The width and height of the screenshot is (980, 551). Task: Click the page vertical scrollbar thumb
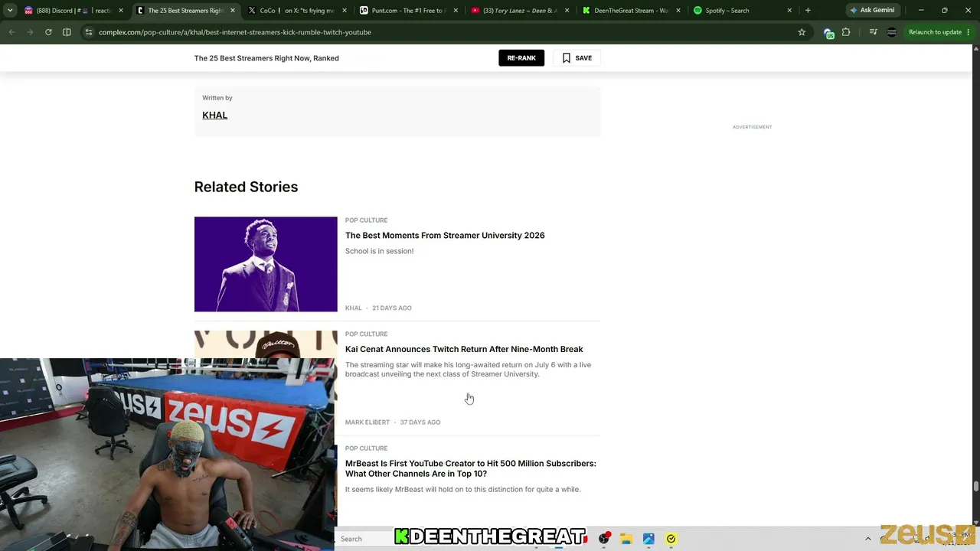(975, 486)
